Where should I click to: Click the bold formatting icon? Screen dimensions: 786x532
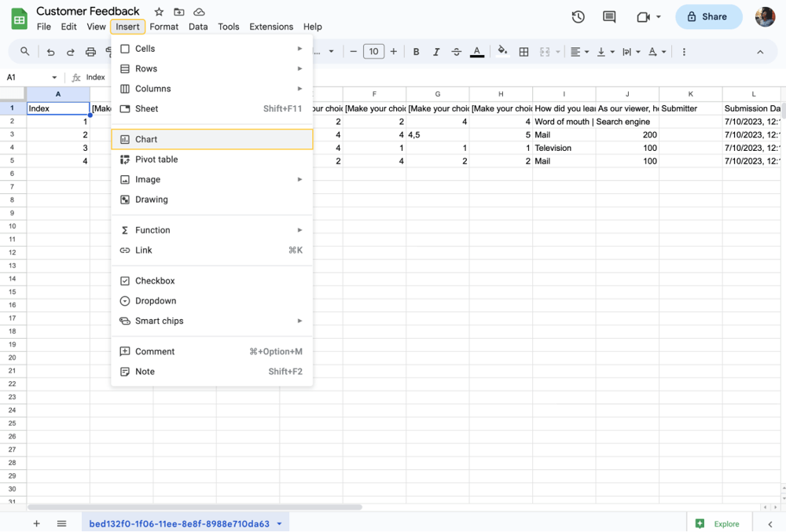coord(416,52)
